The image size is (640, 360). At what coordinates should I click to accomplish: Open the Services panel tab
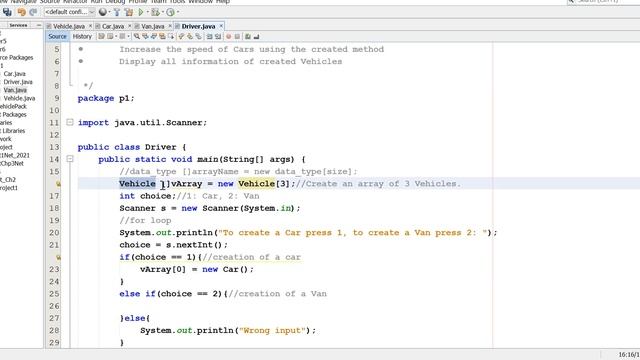(x=18, y=25)
